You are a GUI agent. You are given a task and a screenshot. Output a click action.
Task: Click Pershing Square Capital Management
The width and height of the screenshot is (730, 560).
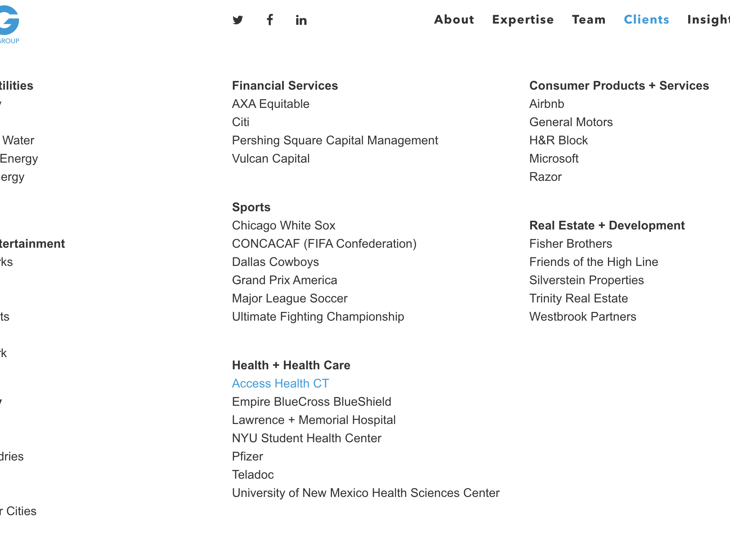335,140
